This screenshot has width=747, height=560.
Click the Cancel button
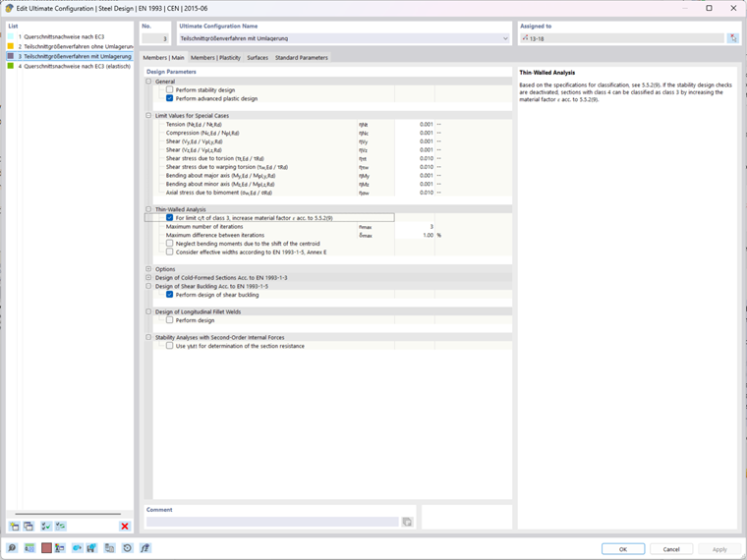pyautogui.click(x=671, y=549)
